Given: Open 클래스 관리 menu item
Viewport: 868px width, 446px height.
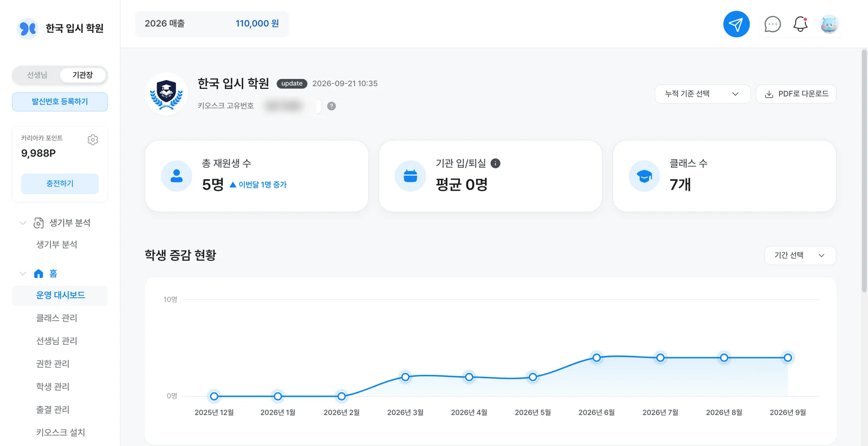Looking at the screenshot, I should point(57,318).
